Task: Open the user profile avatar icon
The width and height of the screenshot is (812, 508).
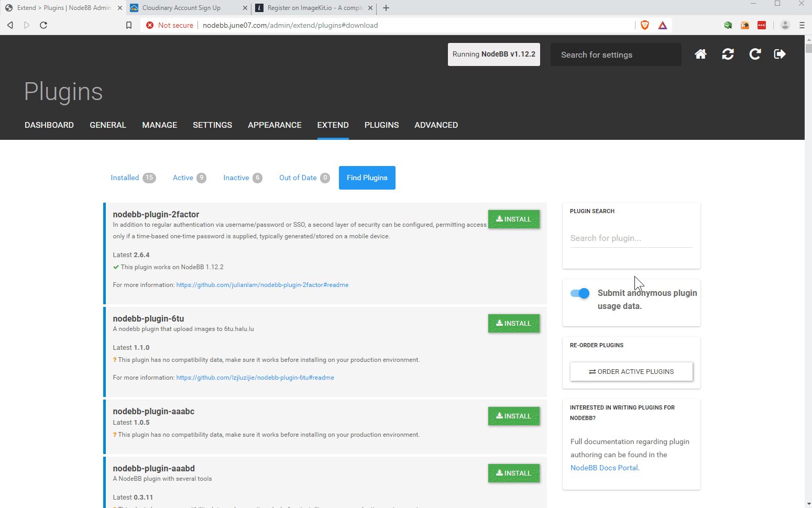Action: (x=785, y=25)
